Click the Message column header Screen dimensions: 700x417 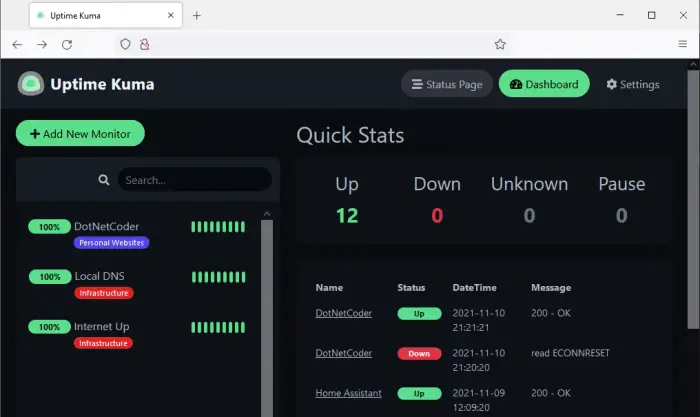[x=551, y=288]
